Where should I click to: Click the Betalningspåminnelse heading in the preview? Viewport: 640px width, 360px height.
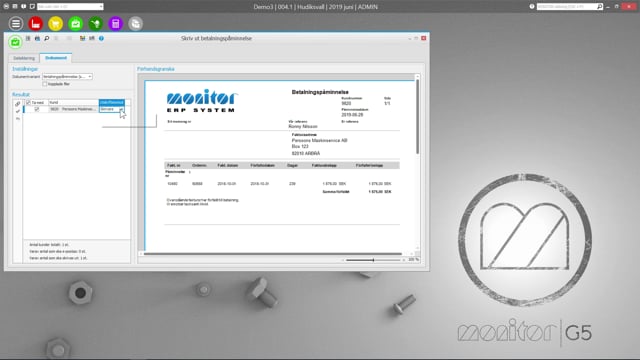320,92
